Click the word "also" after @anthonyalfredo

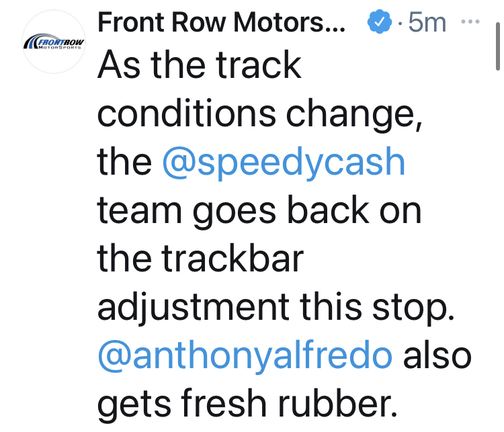[x=436, y=356]
